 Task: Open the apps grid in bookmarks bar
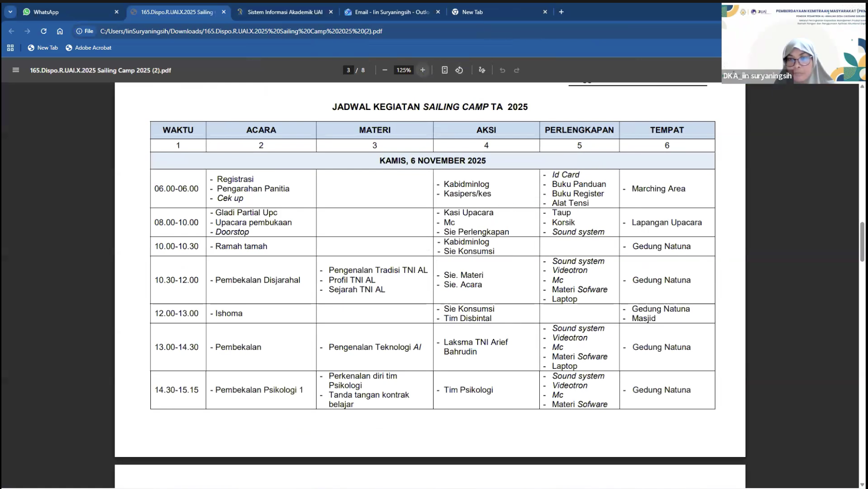click(x=10, y=48)
